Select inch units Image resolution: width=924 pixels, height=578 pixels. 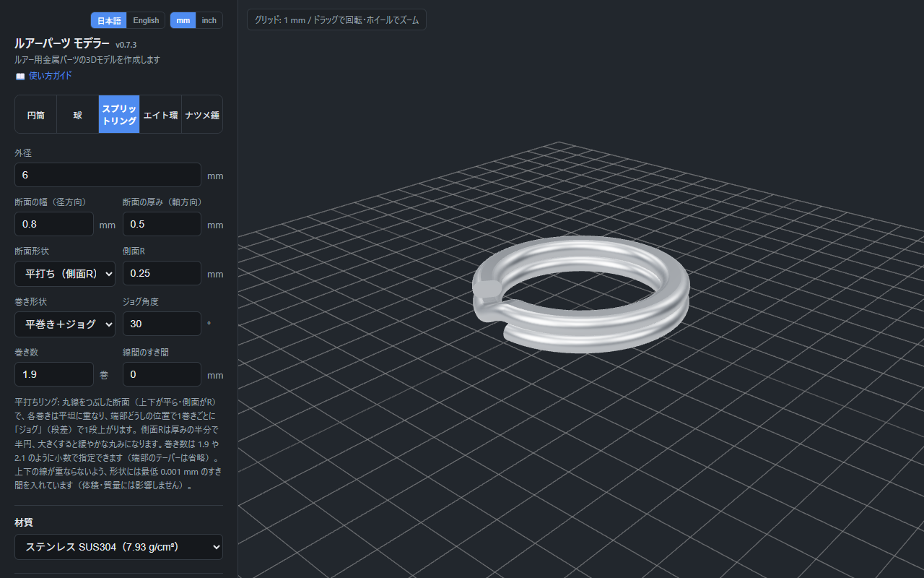click(209, 20)
